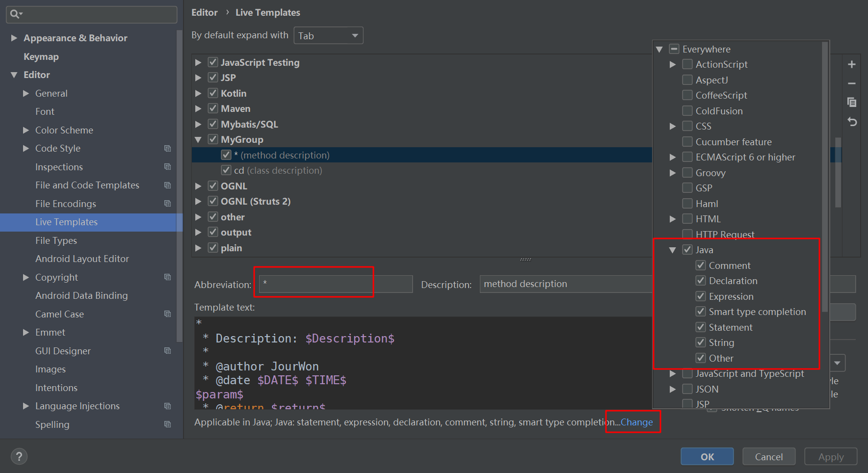Open File Types settings page
The height and width of the screenshot is (473, 868).
[x=56, y=240]
